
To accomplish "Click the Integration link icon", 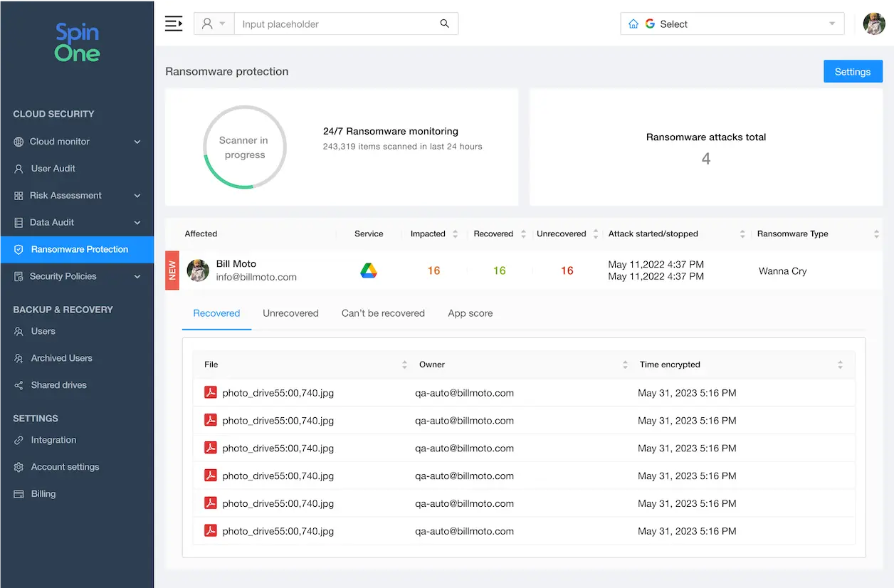I will pyautogui.click(x=19, y=440).
